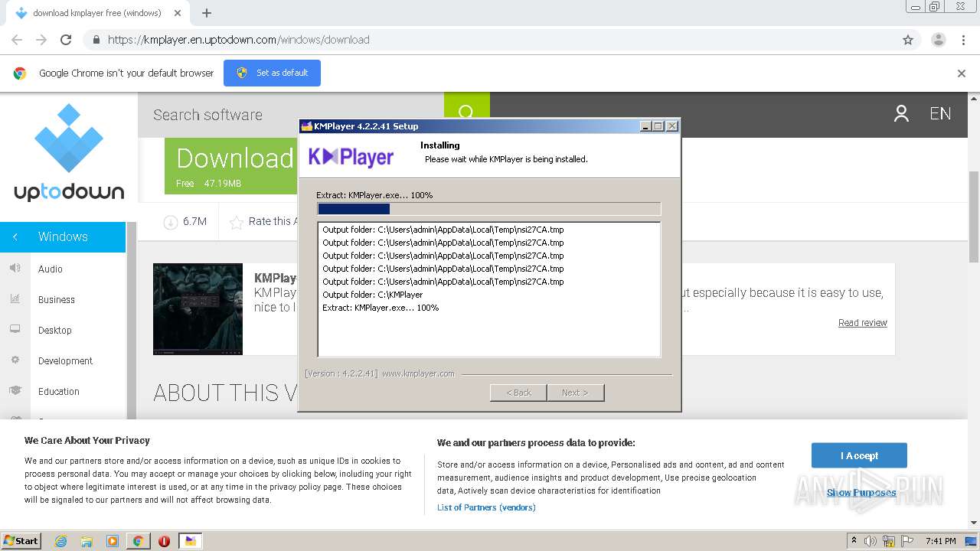980x551 pixels.
Task: Click the installer progress bar
Action: 488,209
